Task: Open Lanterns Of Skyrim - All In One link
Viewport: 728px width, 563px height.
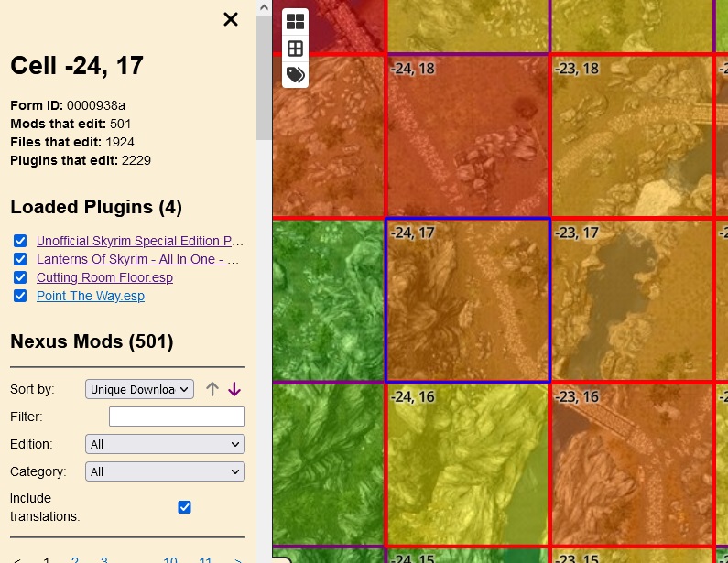Action: tap(137, 259)
